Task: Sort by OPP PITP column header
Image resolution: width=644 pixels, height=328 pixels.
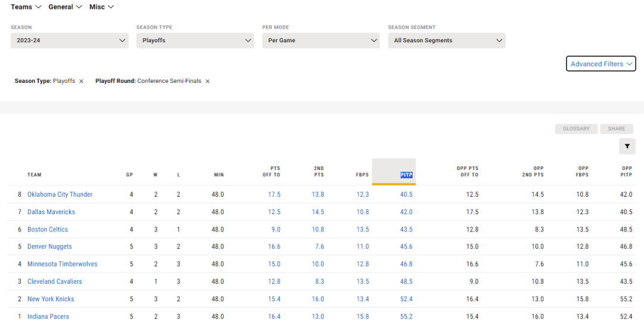Action: click(x=627, y=172)
